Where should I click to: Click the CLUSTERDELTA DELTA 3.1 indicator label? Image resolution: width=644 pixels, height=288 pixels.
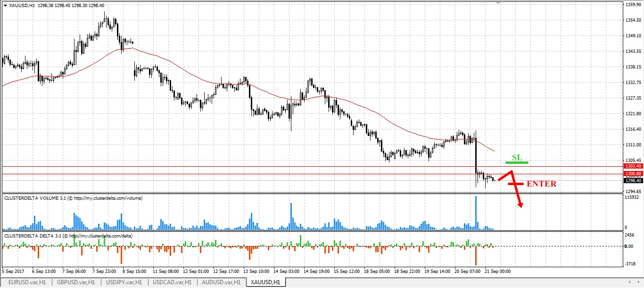click(x=68, y=235)
